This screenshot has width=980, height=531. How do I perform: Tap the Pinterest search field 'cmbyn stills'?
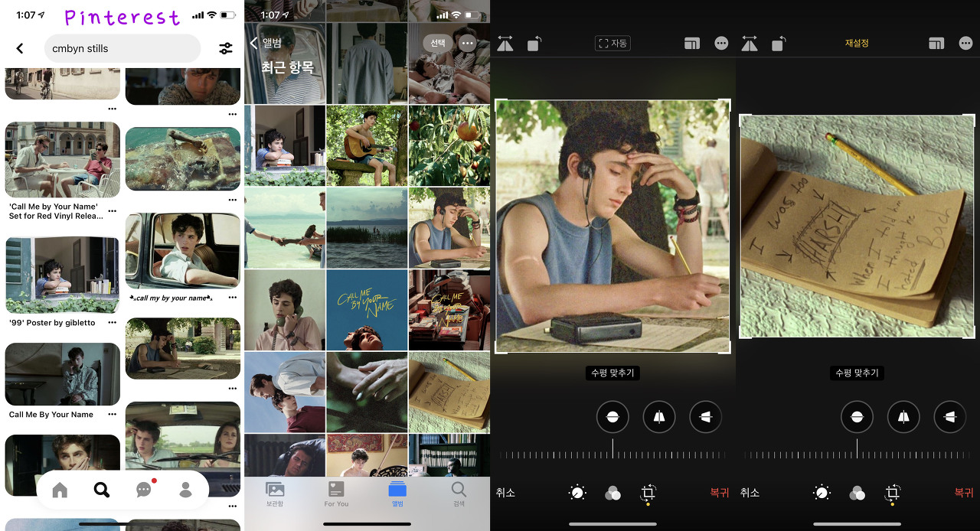click(122, 48)
